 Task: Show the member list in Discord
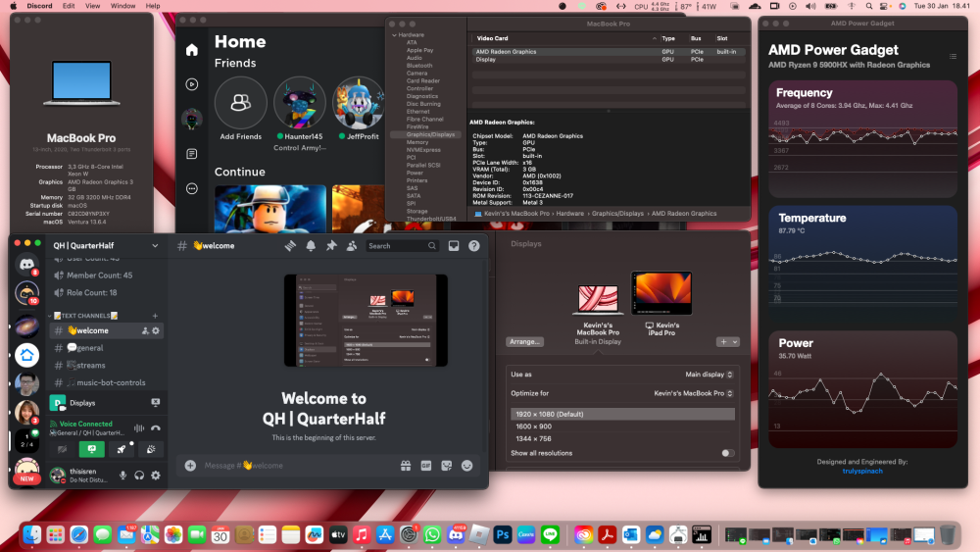[x=352, y=246]
